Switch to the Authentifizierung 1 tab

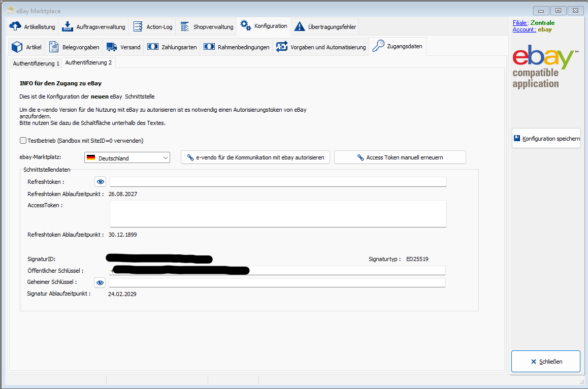click(36, 63)
